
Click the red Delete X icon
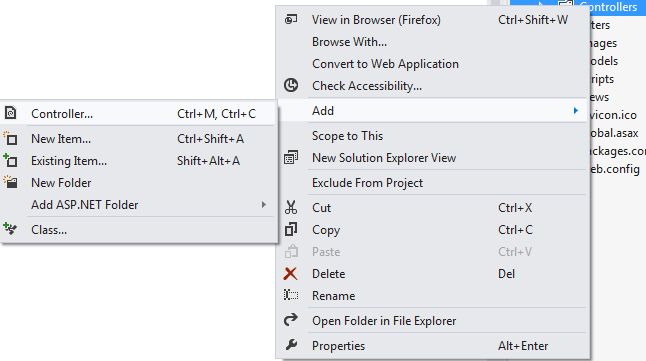tap(290, 274)
